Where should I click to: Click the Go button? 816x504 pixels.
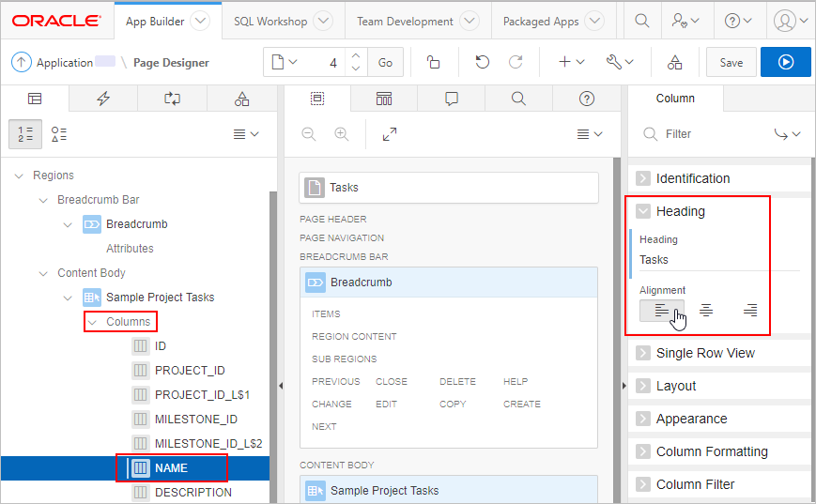tap(385, 63)
